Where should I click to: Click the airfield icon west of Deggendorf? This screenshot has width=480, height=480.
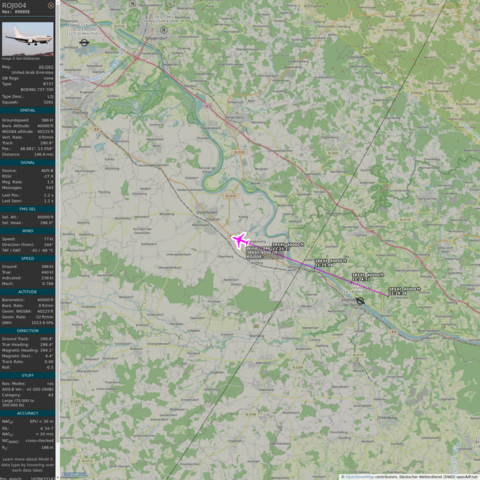pos(84,42)
